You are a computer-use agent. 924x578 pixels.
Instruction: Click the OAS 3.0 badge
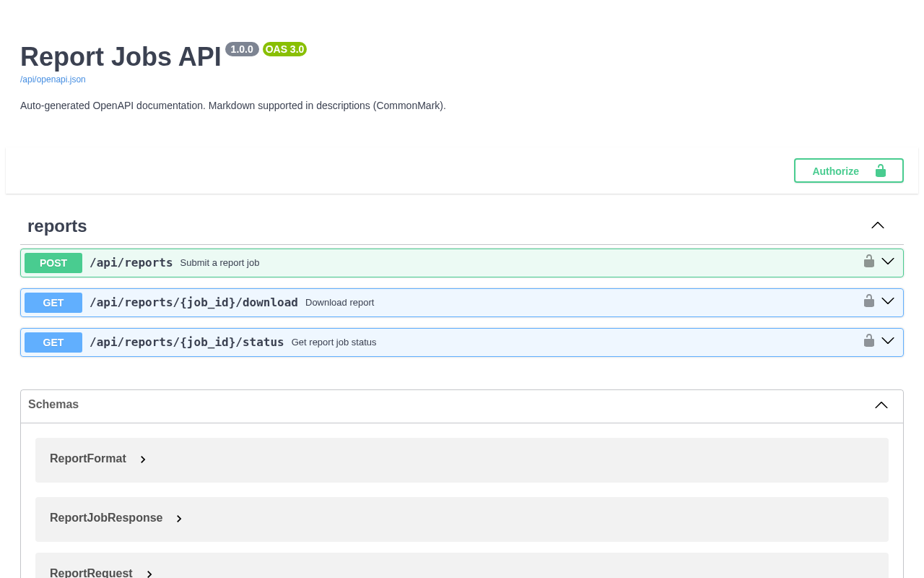click(x=284, y=49)
